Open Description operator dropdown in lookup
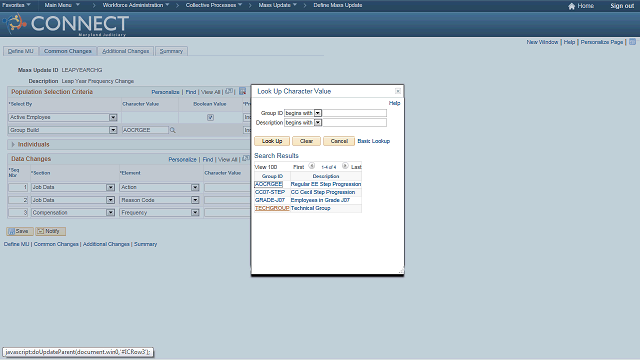This screenshot has width=640, height=360. (x=318, y=122)
